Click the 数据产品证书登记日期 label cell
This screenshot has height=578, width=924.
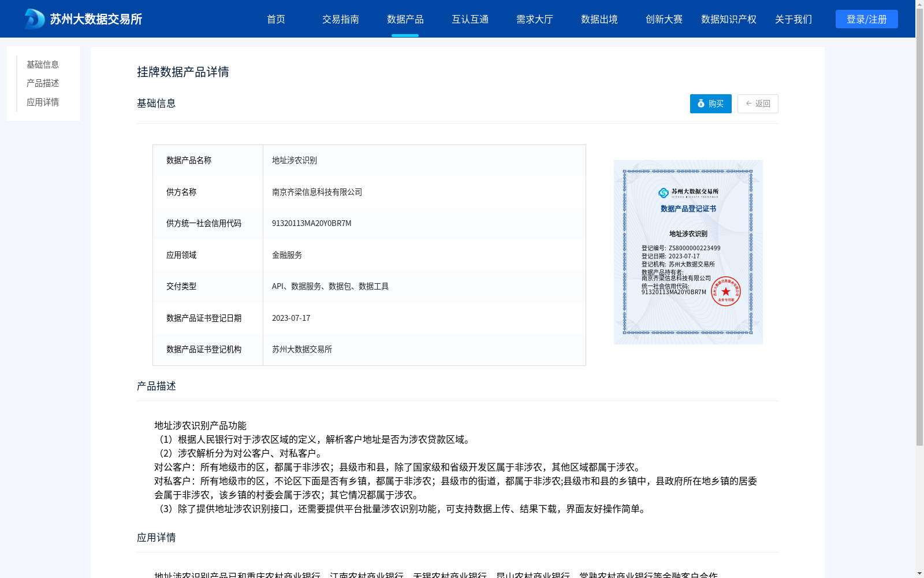(208, 318)
